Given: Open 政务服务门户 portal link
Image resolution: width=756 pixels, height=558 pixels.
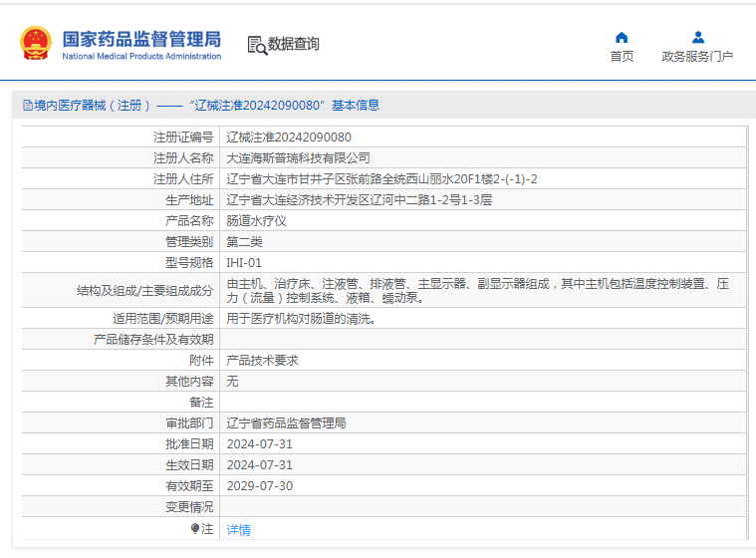Looking at the screenshot, I should [697, 57].
